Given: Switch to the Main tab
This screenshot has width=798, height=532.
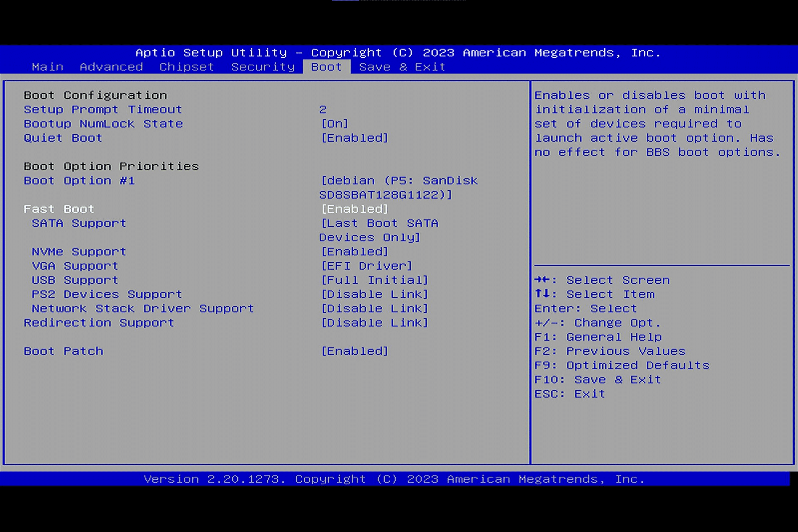Looking at the screenshot, I should click(47, 67).
